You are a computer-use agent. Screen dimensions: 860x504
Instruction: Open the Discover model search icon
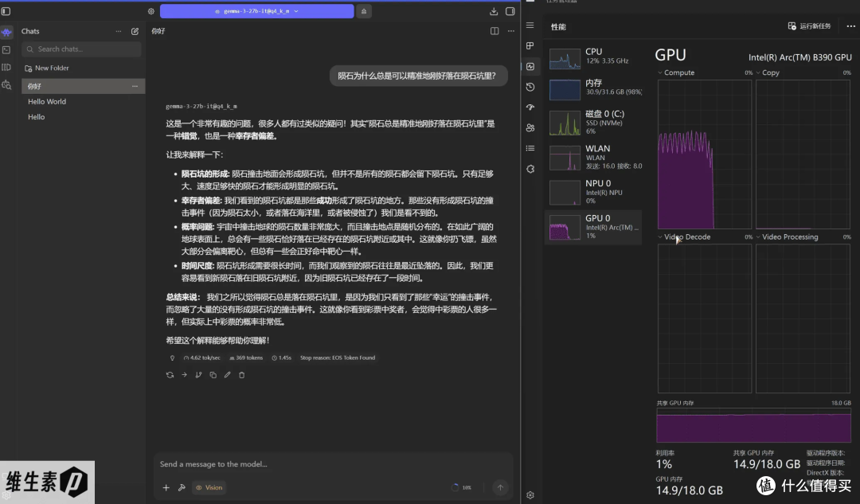coord(6,85)
